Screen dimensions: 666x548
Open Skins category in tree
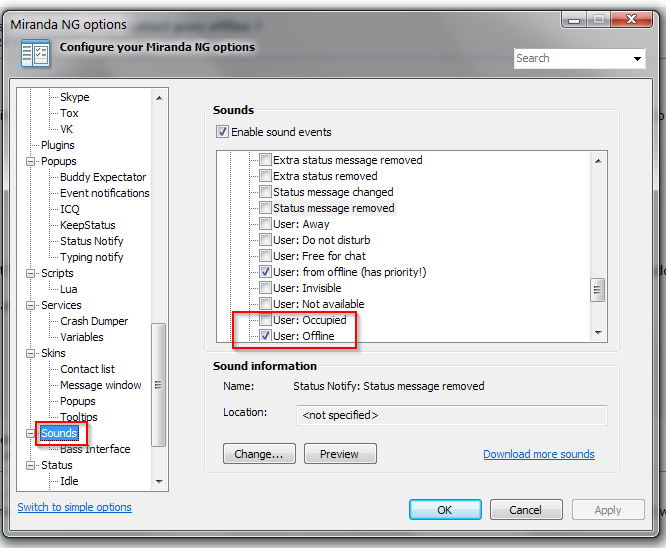(x=53, y=353)
